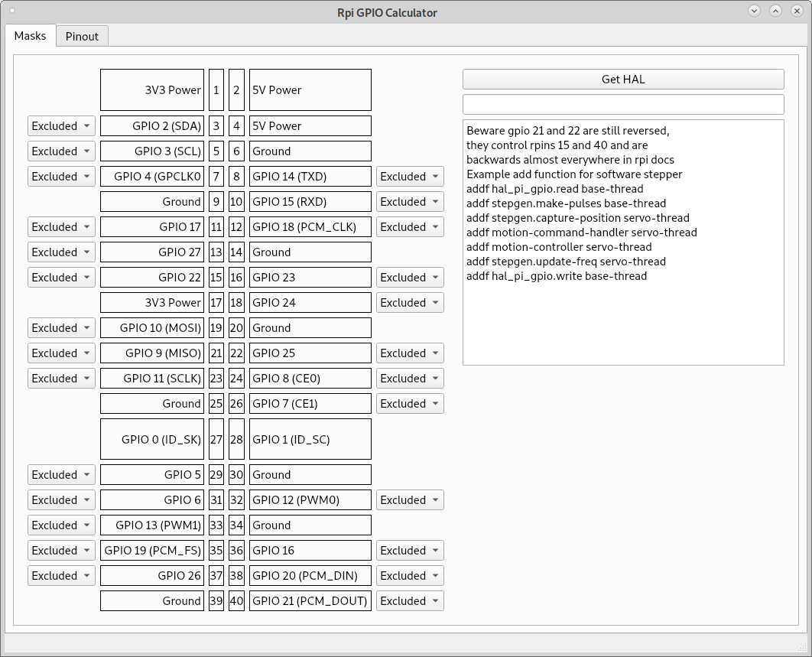The height and width of the screenshot is (657, 812).
Task: Open the GPIO 14 (TXD) dropdown
Action: point(410,176)
